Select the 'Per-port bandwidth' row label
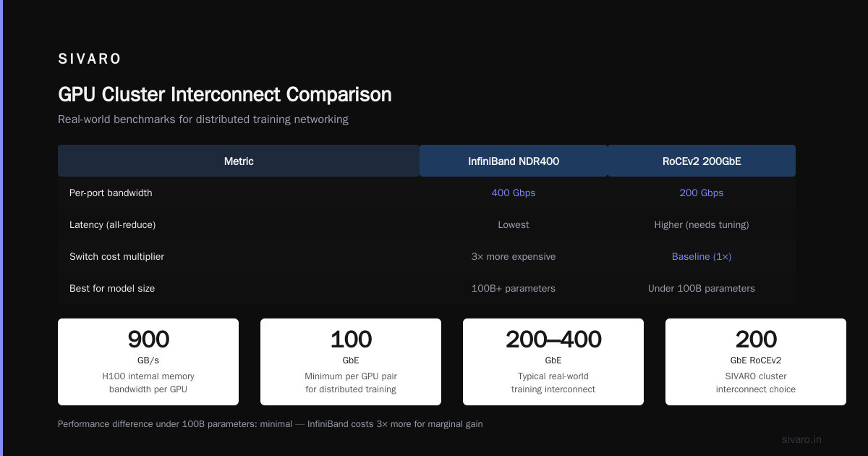868x456 pixels. [111, 193]
